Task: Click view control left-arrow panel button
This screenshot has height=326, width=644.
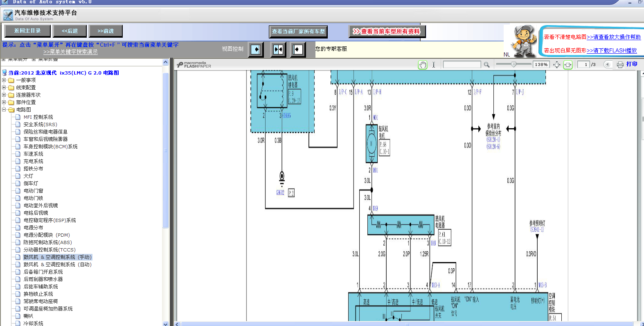Action: coord(298,50)
